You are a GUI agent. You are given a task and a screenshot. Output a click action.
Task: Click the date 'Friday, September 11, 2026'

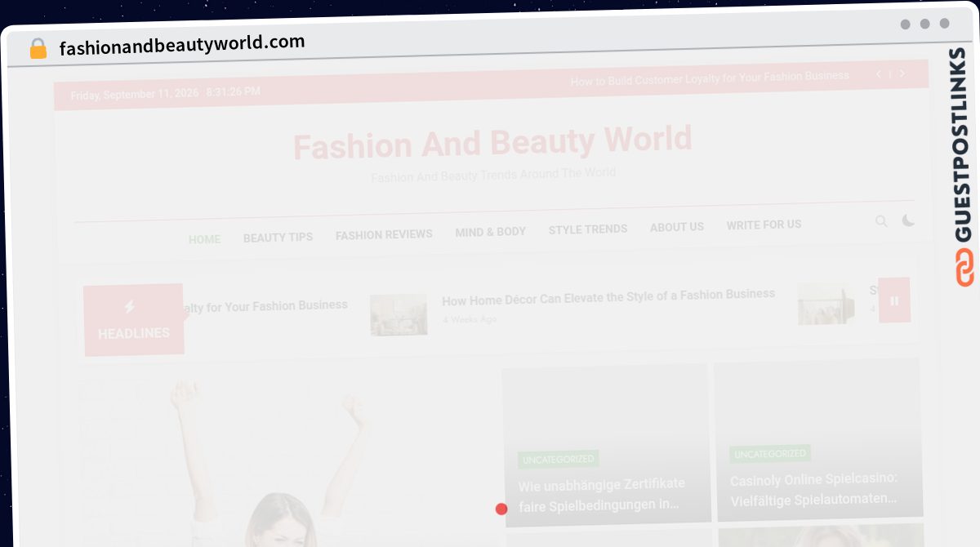point(135,94)
